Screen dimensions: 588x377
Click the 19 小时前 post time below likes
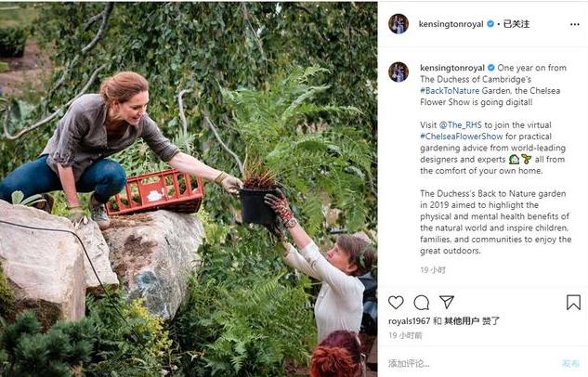coord(405,334)
